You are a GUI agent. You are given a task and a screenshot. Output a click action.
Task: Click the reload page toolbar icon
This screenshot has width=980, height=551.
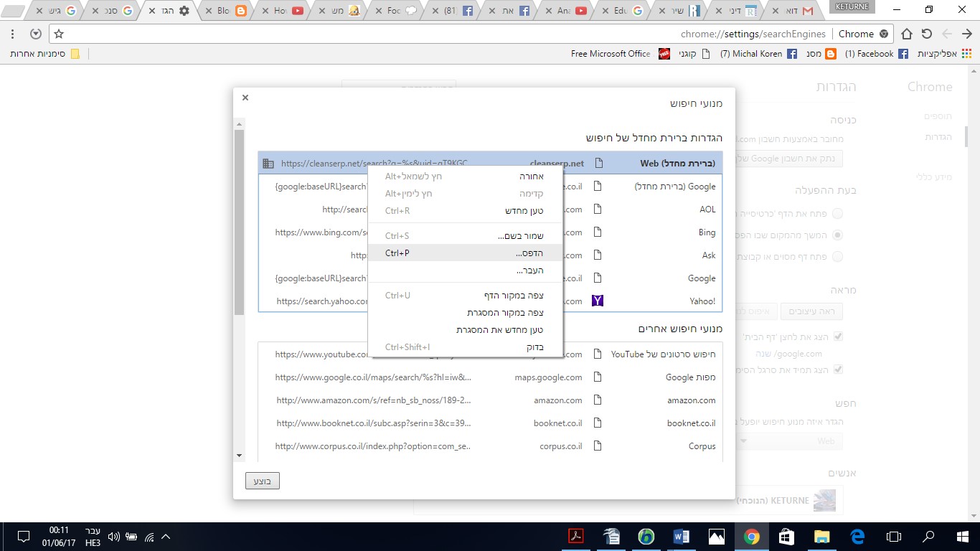(x=927, y=34)
